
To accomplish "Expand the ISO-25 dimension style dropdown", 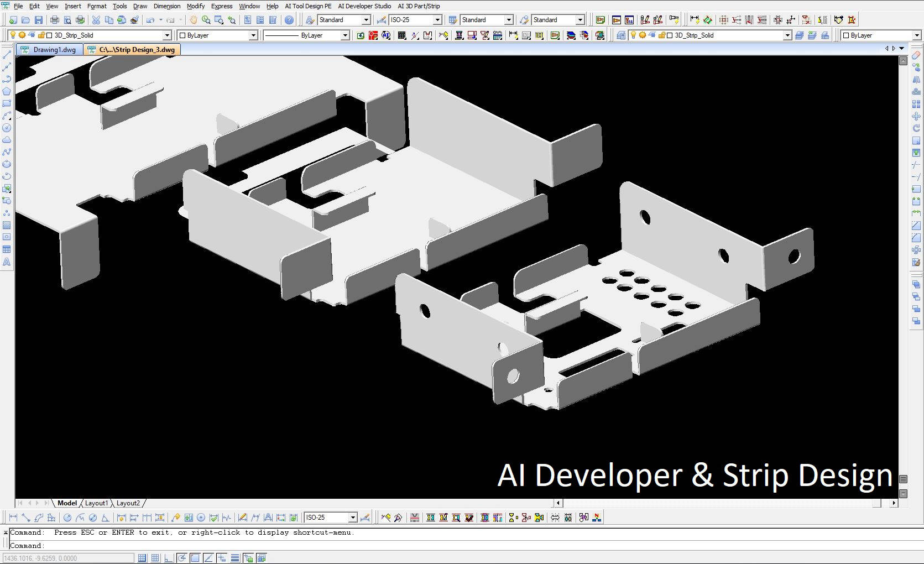I will click(x=437, y=20).
